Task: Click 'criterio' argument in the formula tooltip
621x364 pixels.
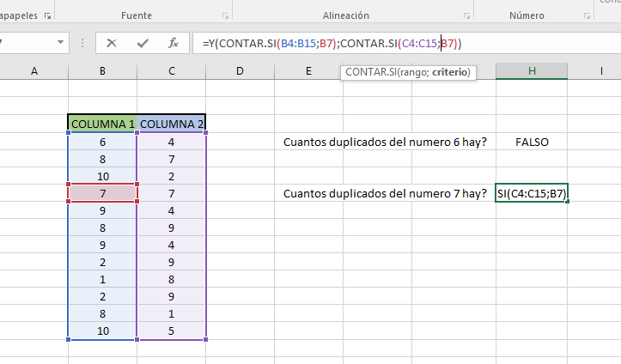Action: 451,73
